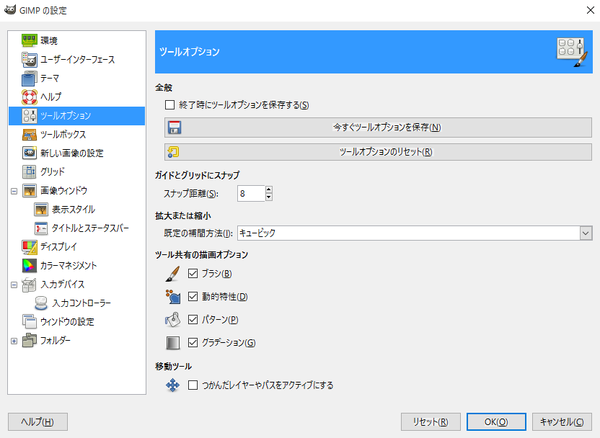Click the テーマ icon in sidebar
The width and height of the screenshot is (600, 438).
29,78
